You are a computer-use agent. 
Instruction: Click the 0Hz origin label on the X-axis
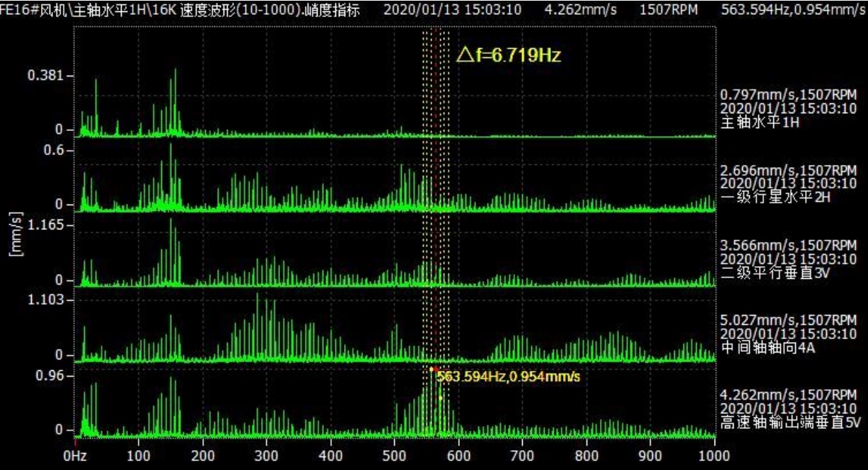75,455
